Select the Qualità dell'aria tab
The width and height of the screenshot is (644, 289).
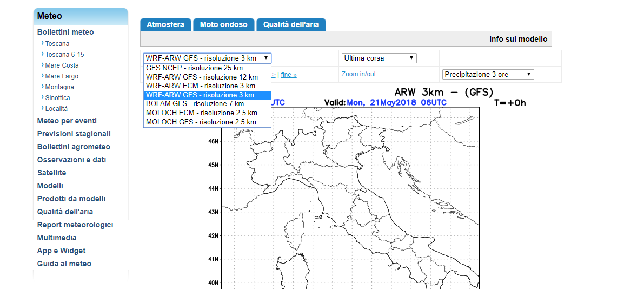pyautogui.click(x=290, y=24)
